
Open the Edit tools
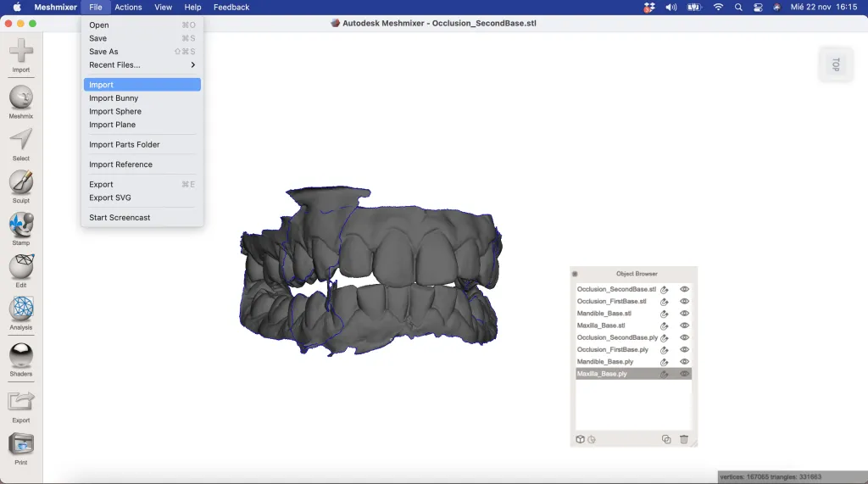coord(21,270)
